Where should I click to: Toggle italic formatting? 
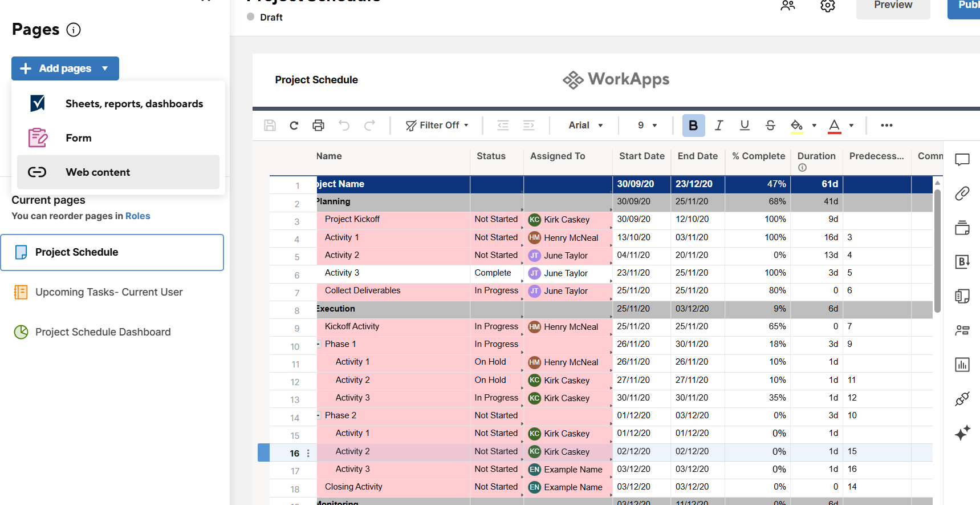coord(719,126)
